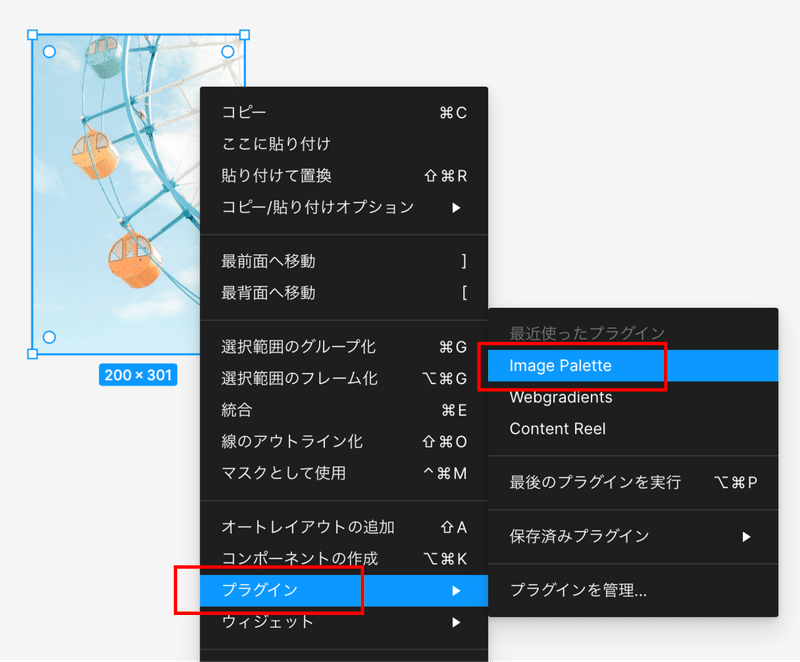Run the Webgradients plugin
Screen dimensions: 800x662
[633, 397]
